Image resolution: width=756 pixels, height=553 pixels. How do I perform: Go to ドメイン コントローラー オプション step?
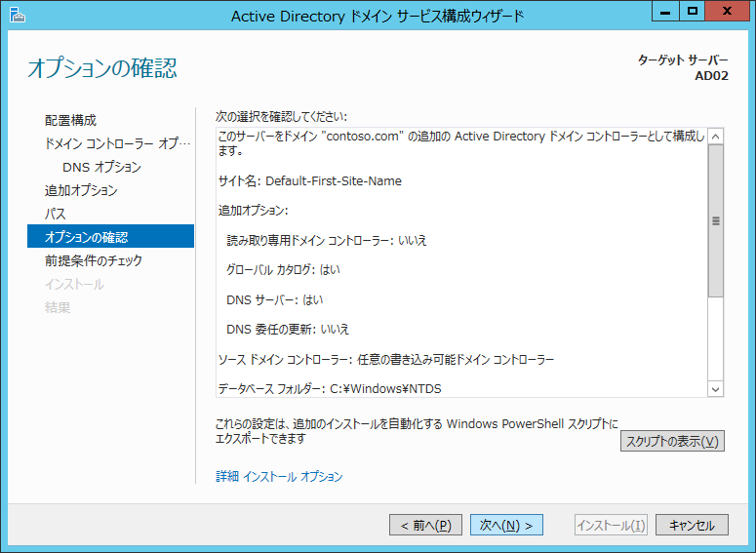coord(118,143)
